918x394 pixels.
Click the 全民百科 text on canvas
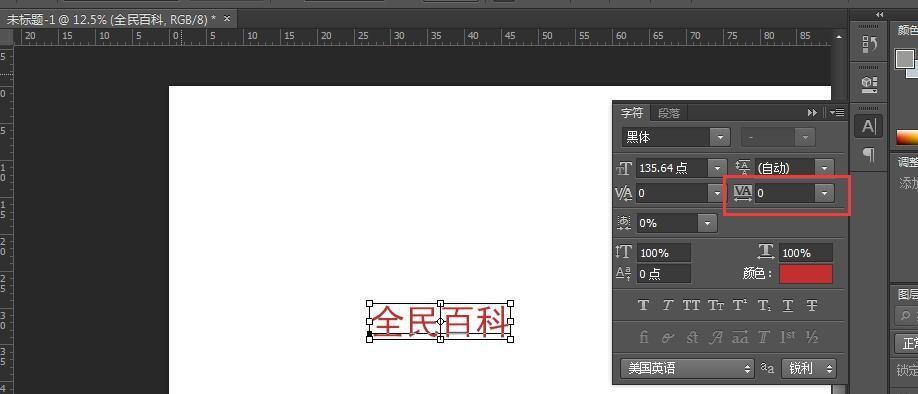pos(439,321)
